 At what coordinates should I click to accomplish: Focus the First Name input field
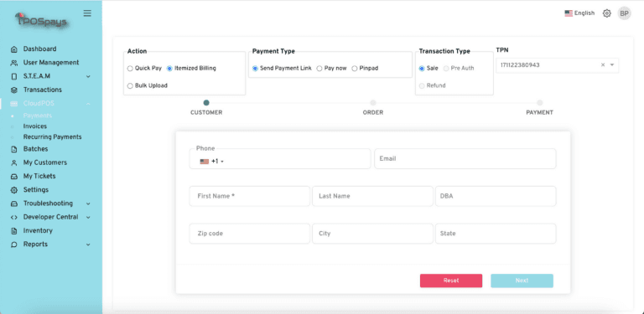[250, 196]
